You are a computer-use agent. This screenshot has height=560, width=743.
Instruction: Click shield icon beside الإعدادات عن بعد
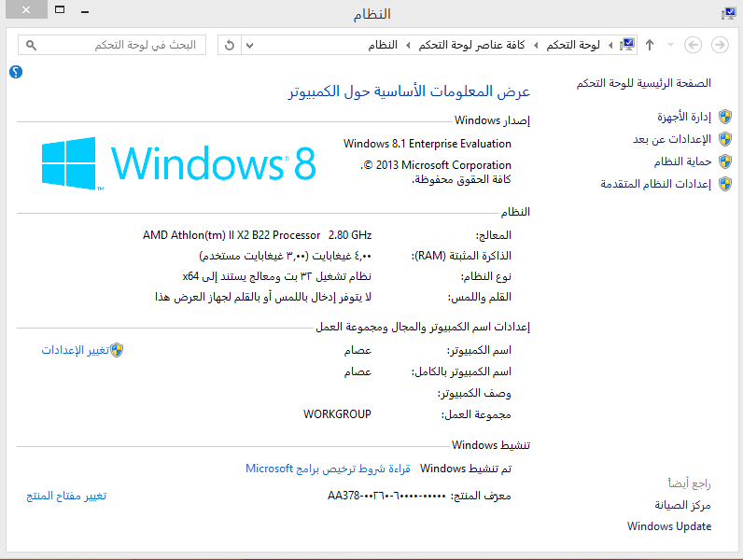[x=725, y=139]
